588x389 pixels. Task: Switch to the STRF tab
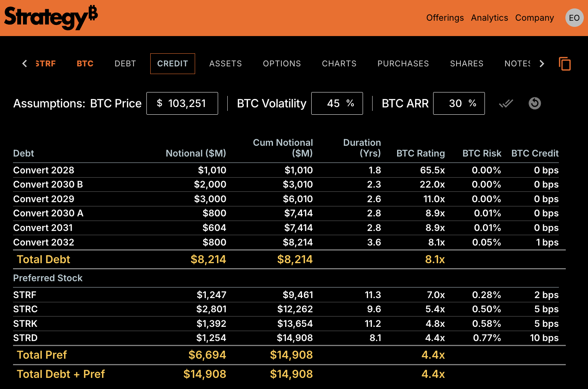(46, 64)
